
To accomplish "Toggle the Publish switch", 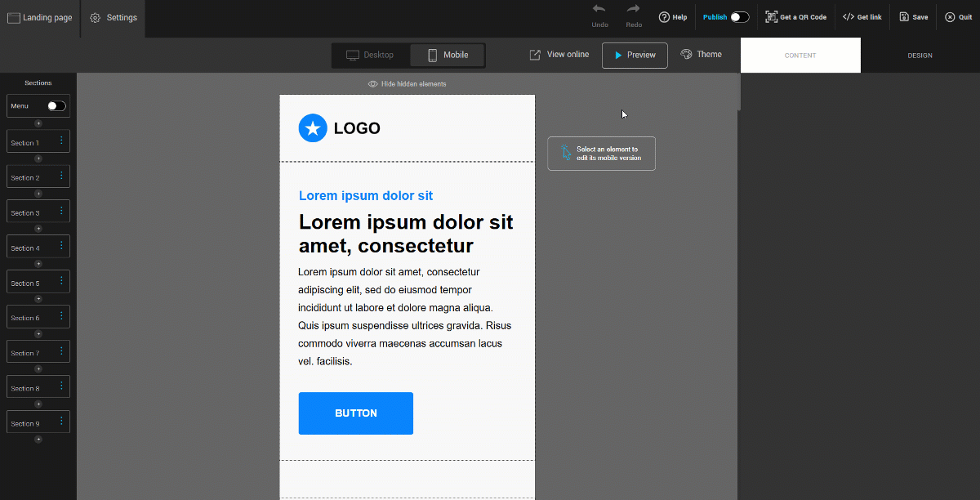I will [x=739, y=17].
